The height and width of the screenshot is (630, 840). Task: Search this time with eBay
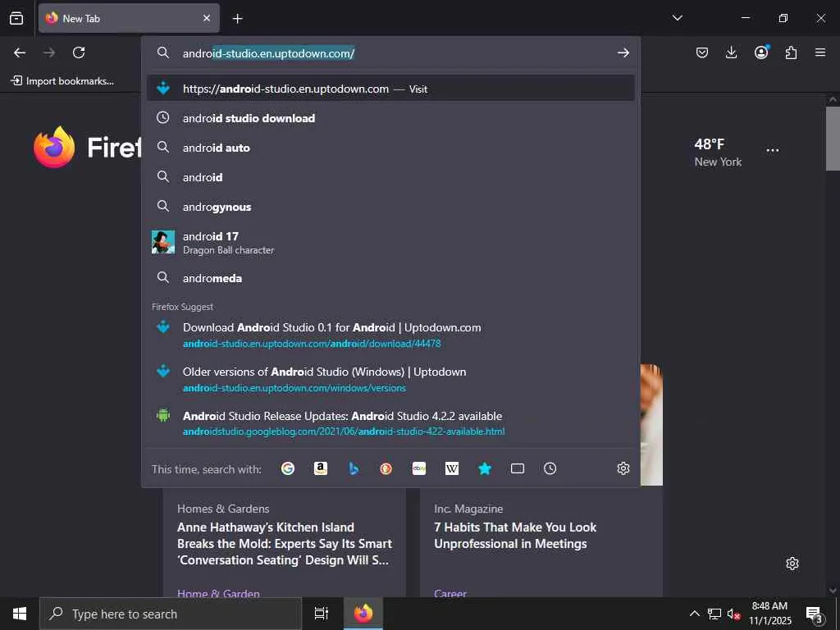click(419, 468)
